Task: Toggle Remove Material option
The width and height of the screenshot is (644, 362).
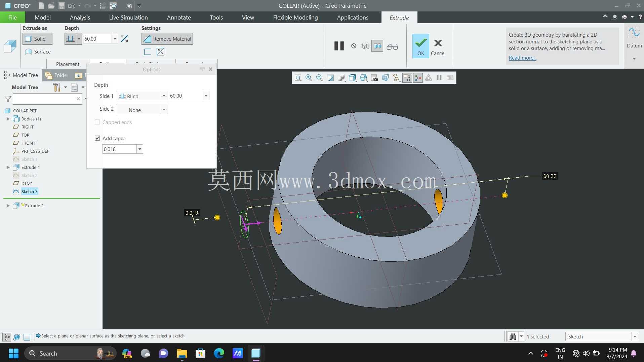Action: click(167, 39)
